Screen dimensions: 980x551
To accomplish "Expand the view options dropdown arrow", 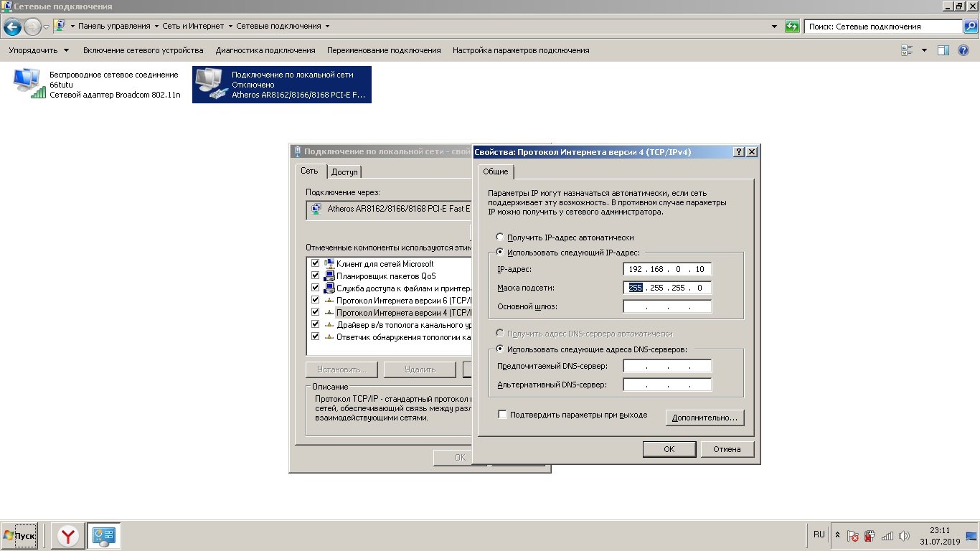I will 924,50.
